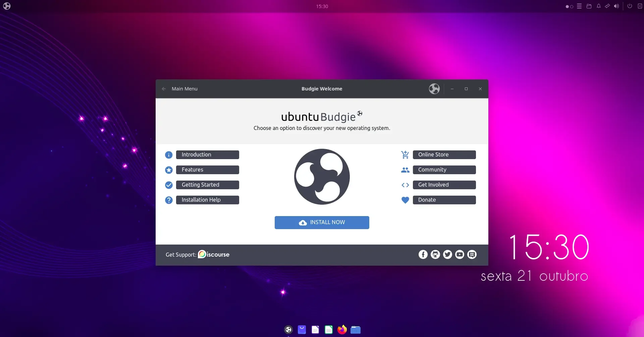
Task: Switch to the second workspace dot
Action: click(x=572, y=7)
